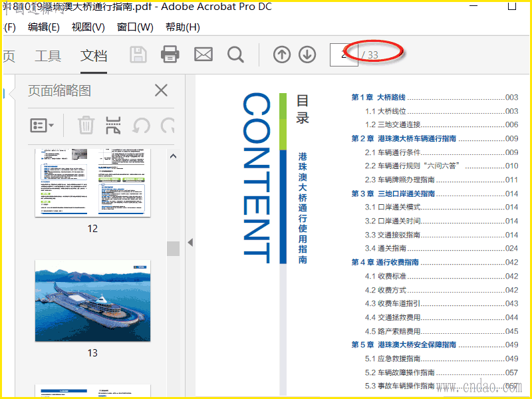Jump to 1.2 三地交通连接 entry

tap(442, 125)
